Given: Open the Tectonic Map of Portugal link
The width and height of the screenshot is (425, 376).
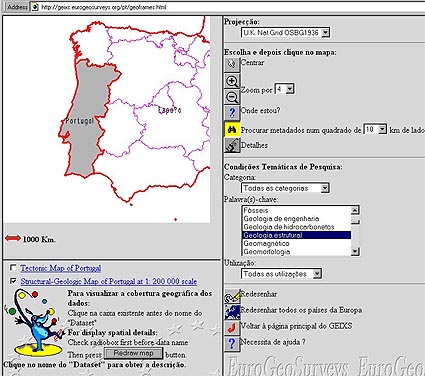Looking at the screenshot, I should (61, 268).
